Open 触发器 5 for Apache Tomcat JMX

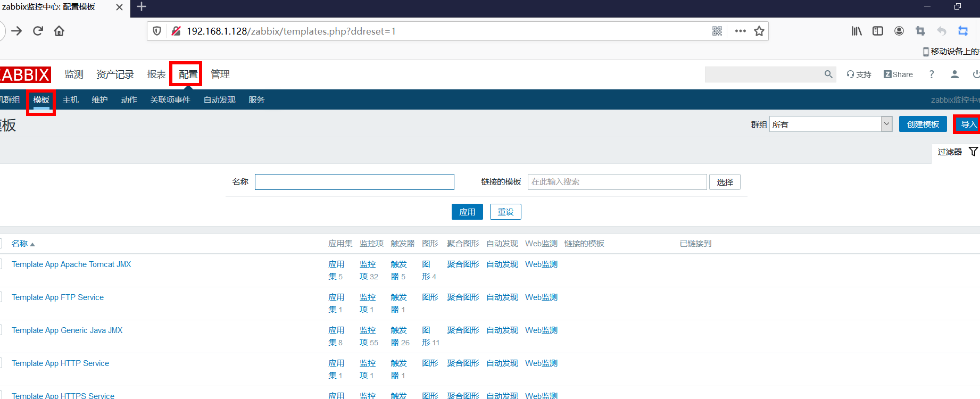pos(398,270)
